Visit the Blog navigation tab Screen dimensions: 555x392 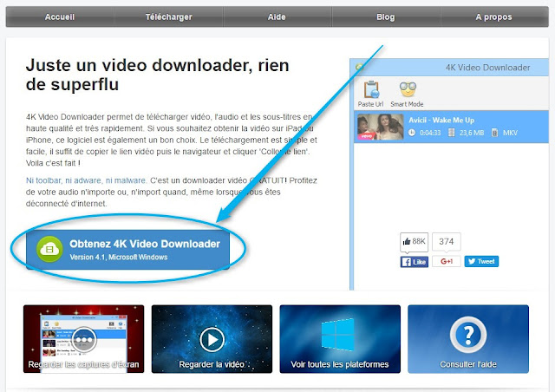tap(385, 16)
